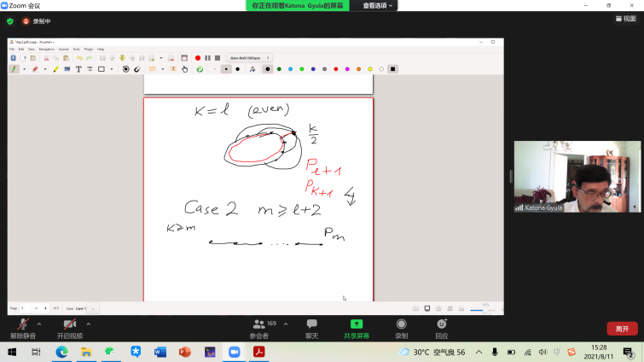Turn on camera with 开启视频
The image size is (644, 362).
coord(70,324)
